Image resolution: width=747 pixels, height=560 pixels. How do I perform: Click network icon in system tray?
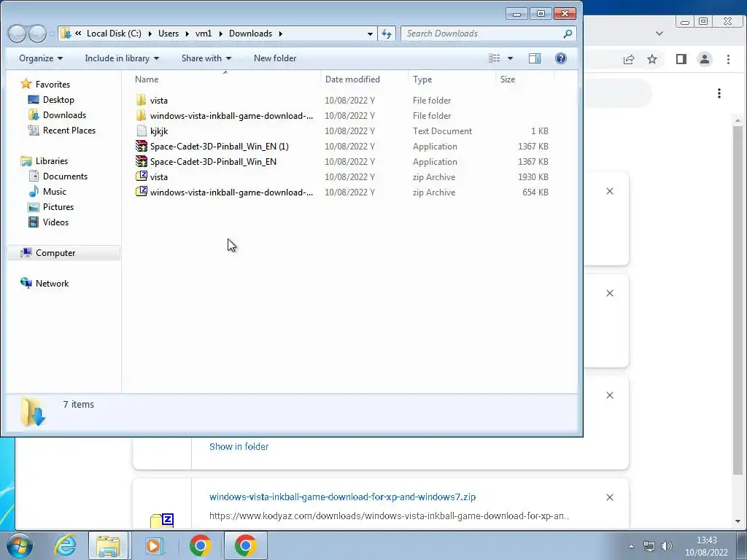pyautogui.click(x=649, y=545)
